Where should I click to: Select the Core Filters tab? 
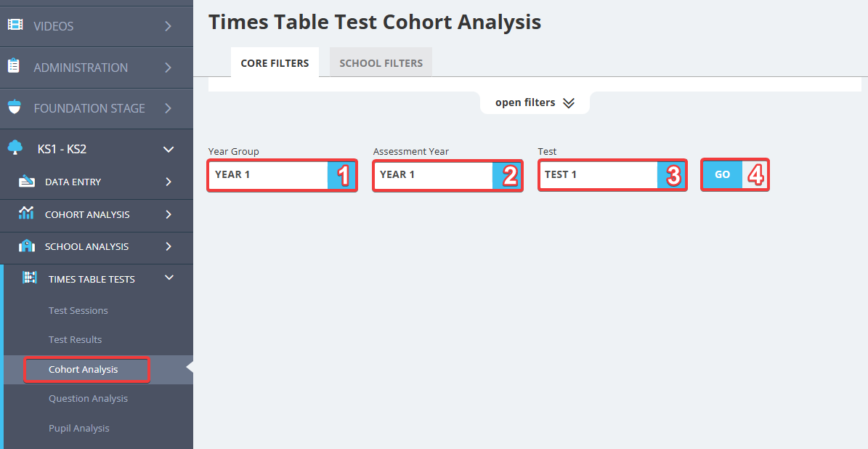pos(275,62)
